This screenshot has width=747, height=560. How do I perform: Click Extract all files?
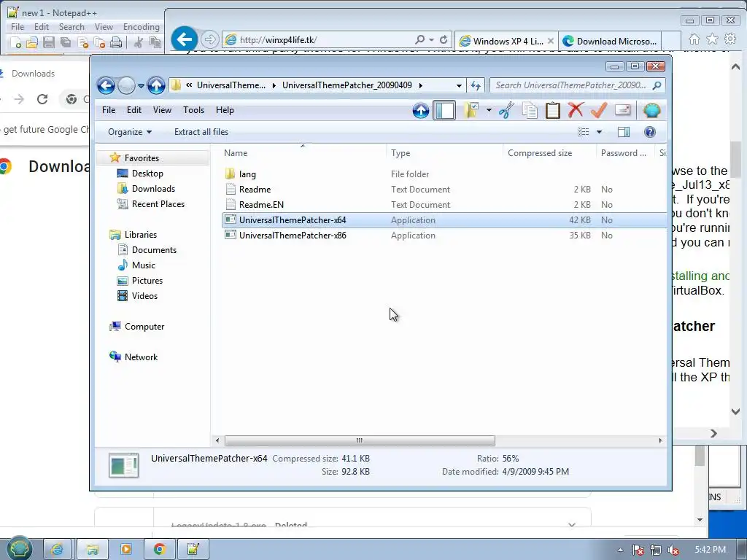coord(201,132)
